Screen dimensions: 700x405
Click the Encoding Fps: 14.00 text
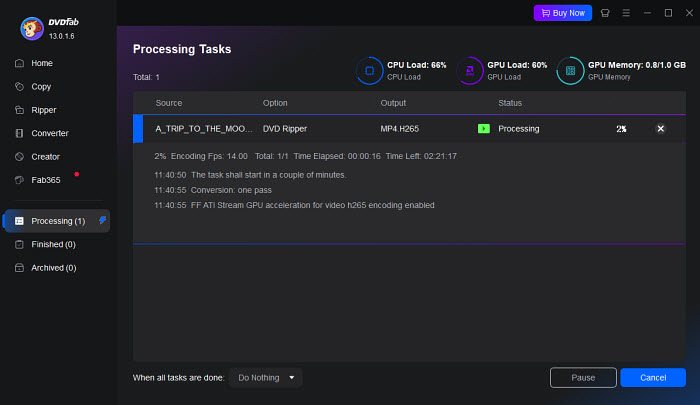coord(209,156)
